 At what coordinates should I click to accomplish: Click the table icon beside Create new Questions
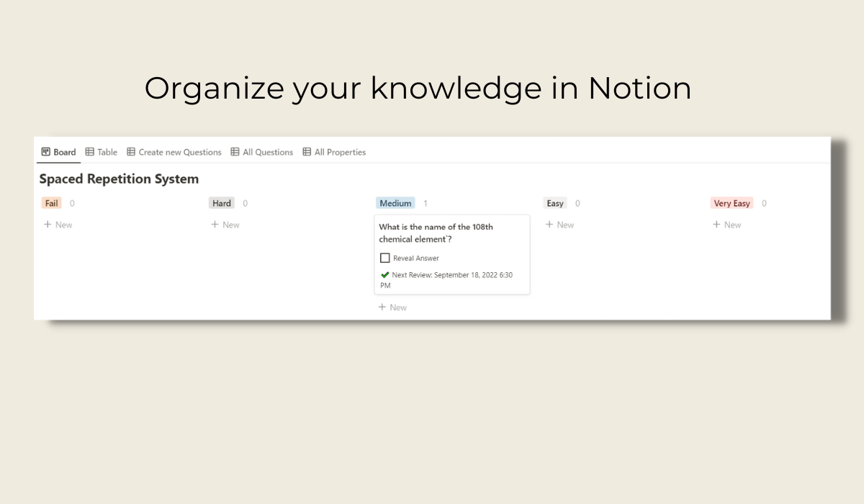(131, 152)
